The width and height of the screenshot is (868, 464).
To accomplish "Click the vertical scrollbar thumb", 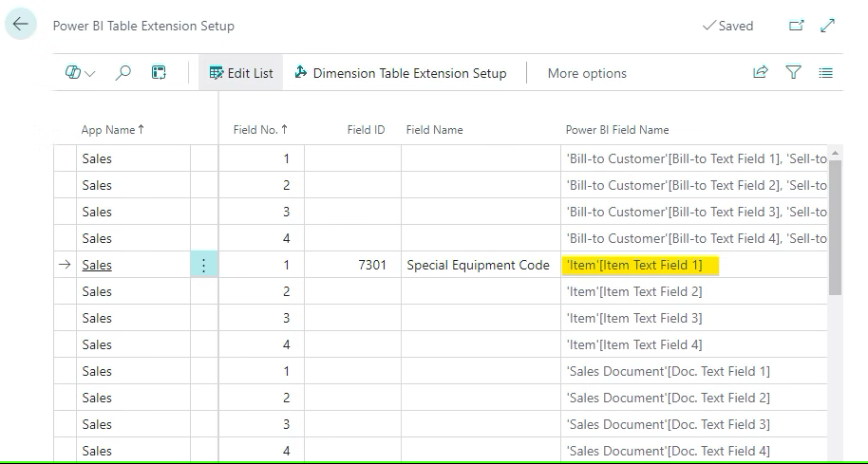I will point(835,228).
